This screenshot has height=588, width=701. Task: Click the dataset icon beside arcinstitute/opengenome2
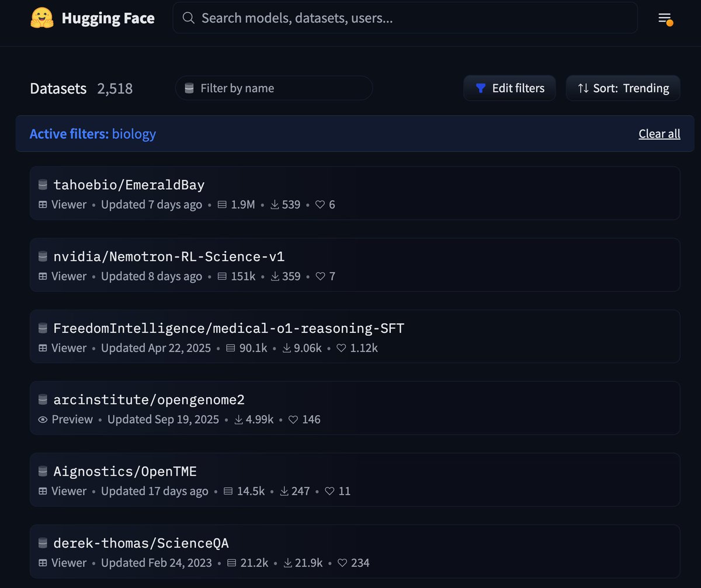43,399
